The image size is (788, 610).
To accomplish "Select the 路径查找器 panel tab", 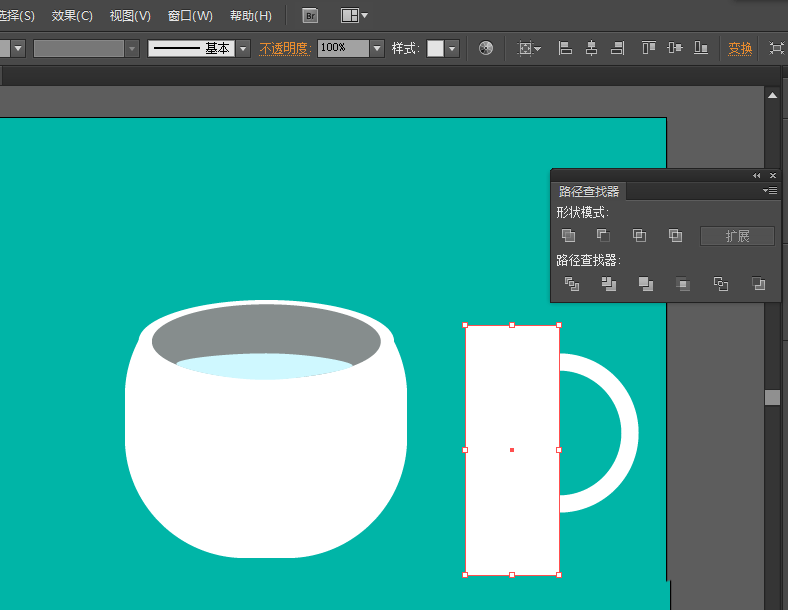I will (x=588, y=191).
